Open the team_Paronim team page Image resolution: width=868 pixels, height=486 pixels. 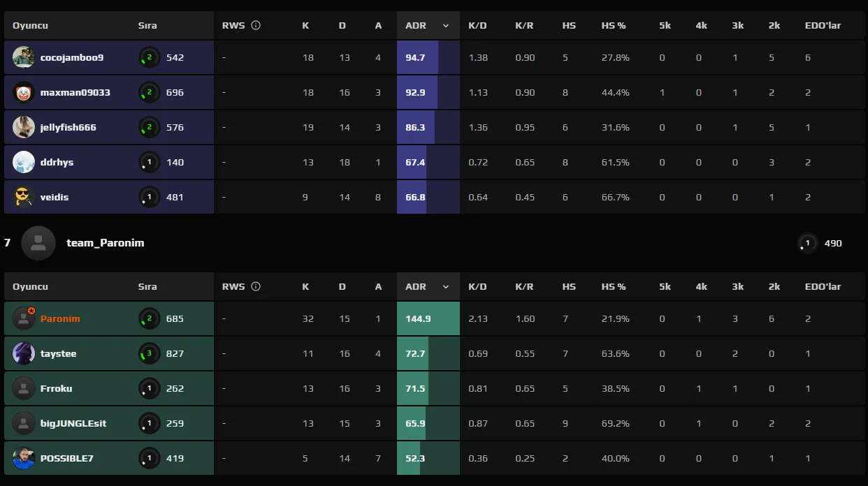[105, 243]
